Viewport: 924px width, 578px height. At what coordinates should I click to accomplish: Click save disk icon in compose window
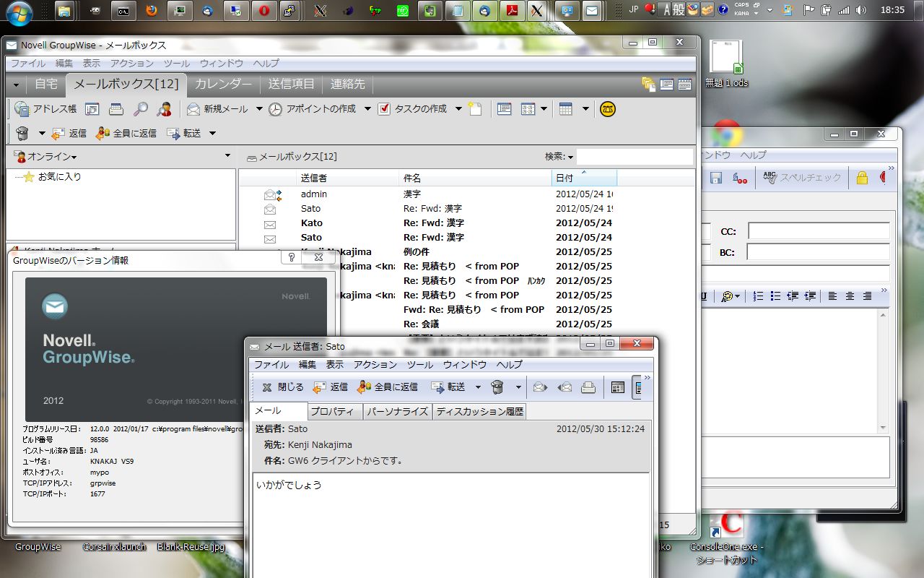(716, 178)
